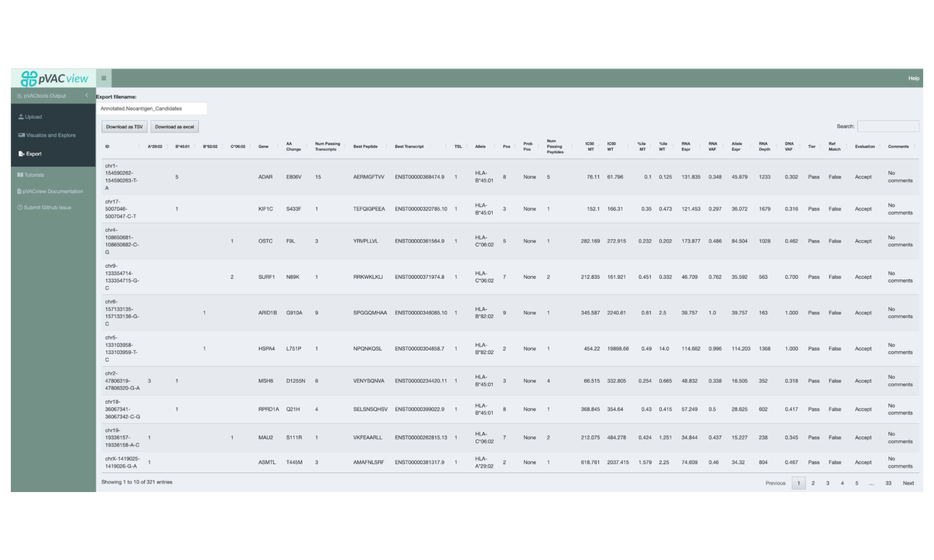Toggle the sidebar with the hamburger icon
The width and height of the screenshot is (934, 560).
pos(103,78)
